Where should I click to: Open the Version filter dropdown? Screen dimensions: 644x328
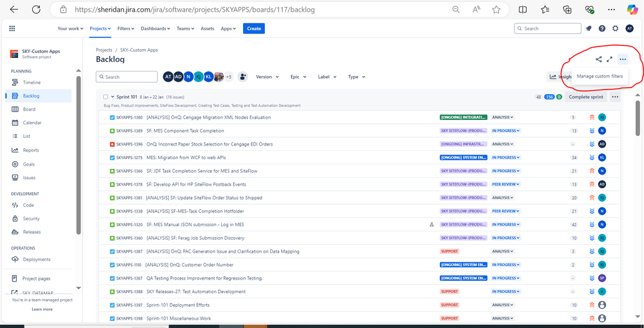coord(267,77)
